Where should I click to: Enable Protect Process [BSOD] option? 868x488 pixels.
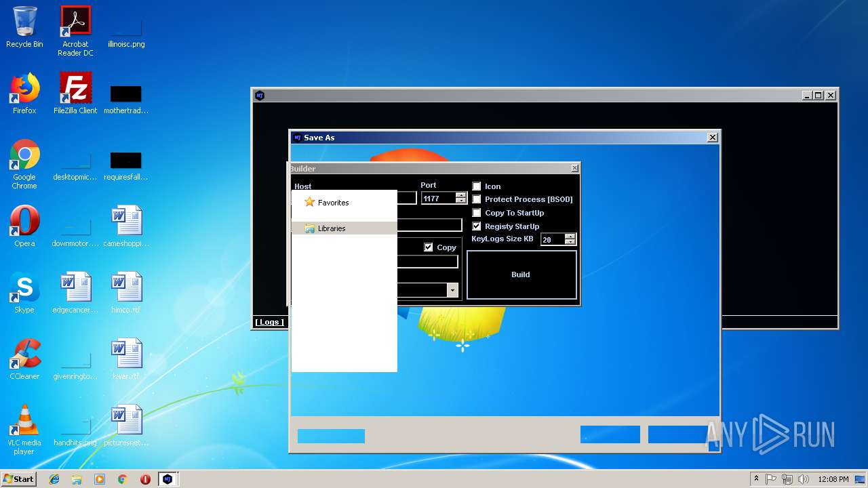(x=477, y=199)
